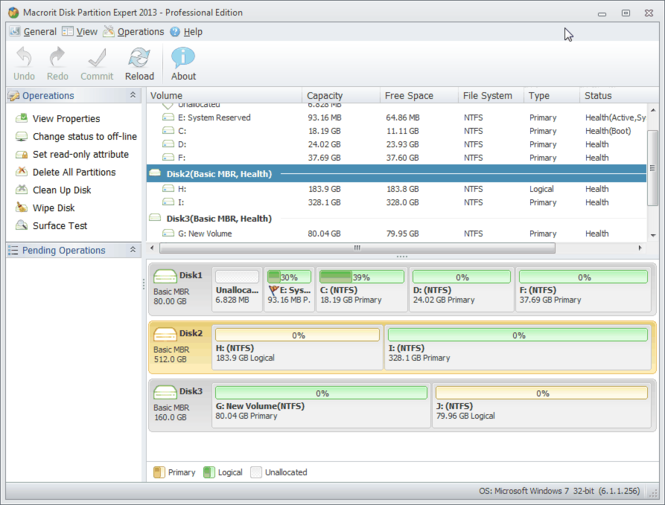Click the Delete All Partitions icon
The height and width of the screenshot is (505, 665).
coord(21,172)
